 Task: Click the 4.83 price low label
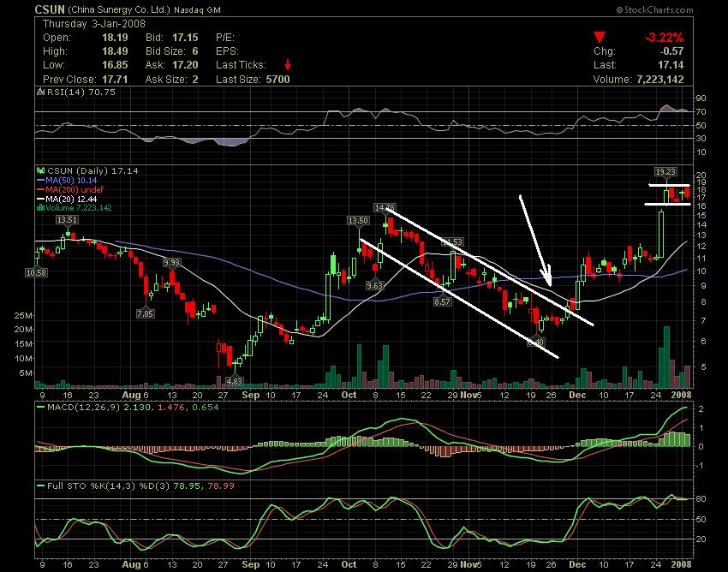tap(235, 381)
